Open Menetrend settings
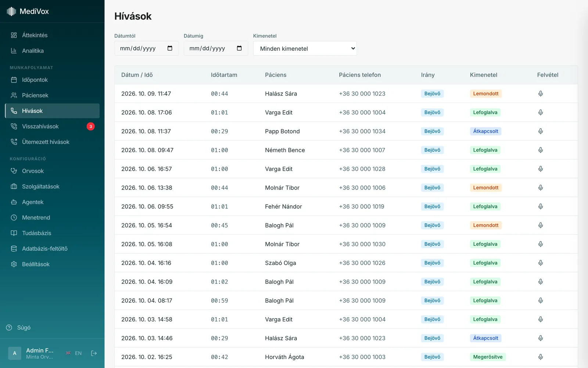Viewport: 588px width, 368px height. click(x=52, y=217)
